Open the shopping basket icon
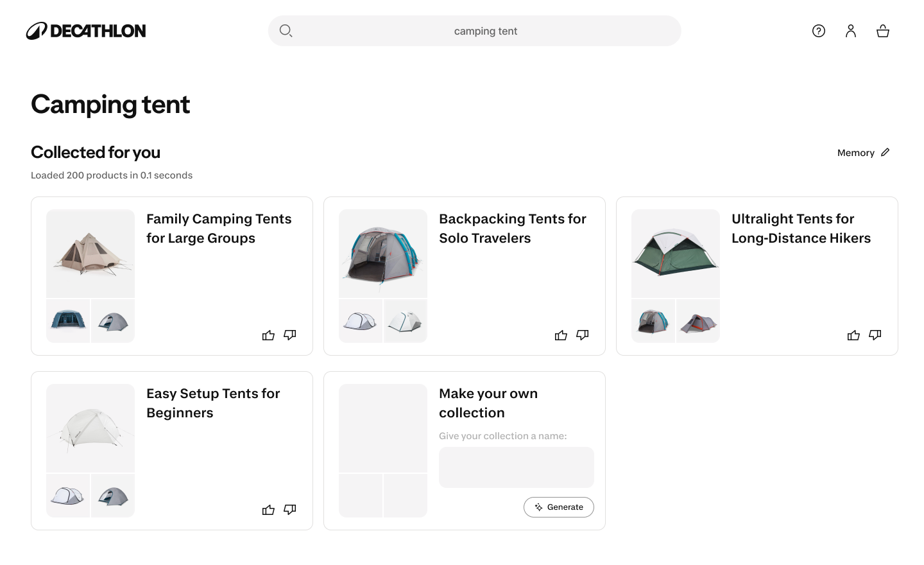This screenshot has width=924, height=565. (x=883, y=31)
